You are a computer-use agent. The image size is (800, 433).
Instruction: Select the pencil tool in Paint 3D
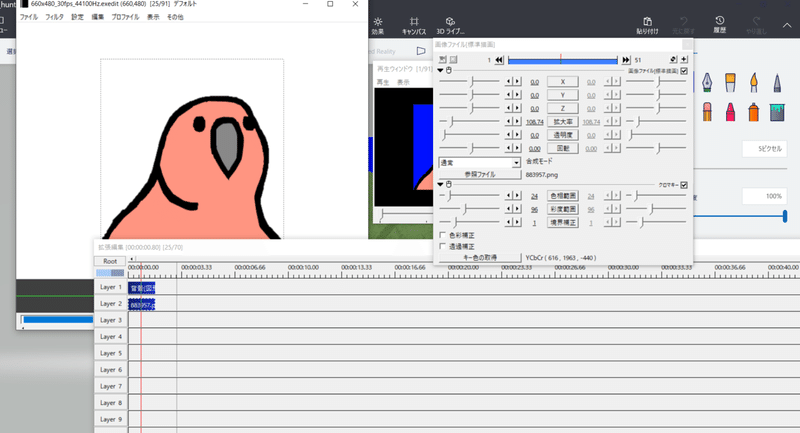coord(777,82)
